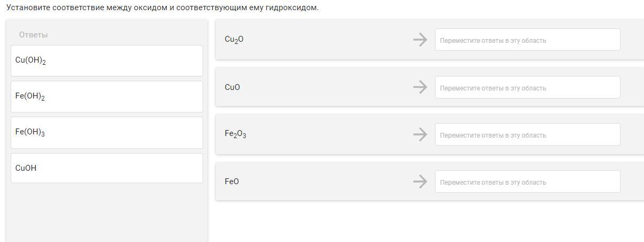
Task: Click the CuO oxide label
Action: 232,87
